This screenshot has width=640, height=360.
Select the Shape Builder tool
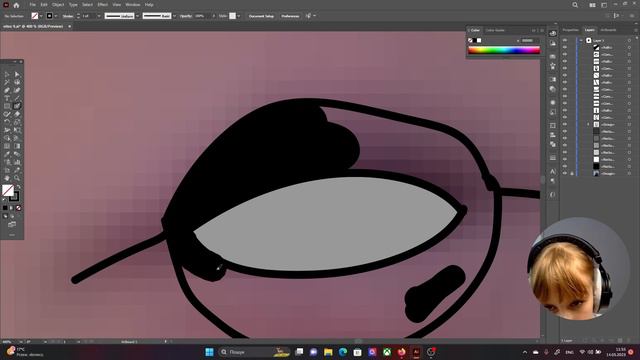tap(7, 138)
